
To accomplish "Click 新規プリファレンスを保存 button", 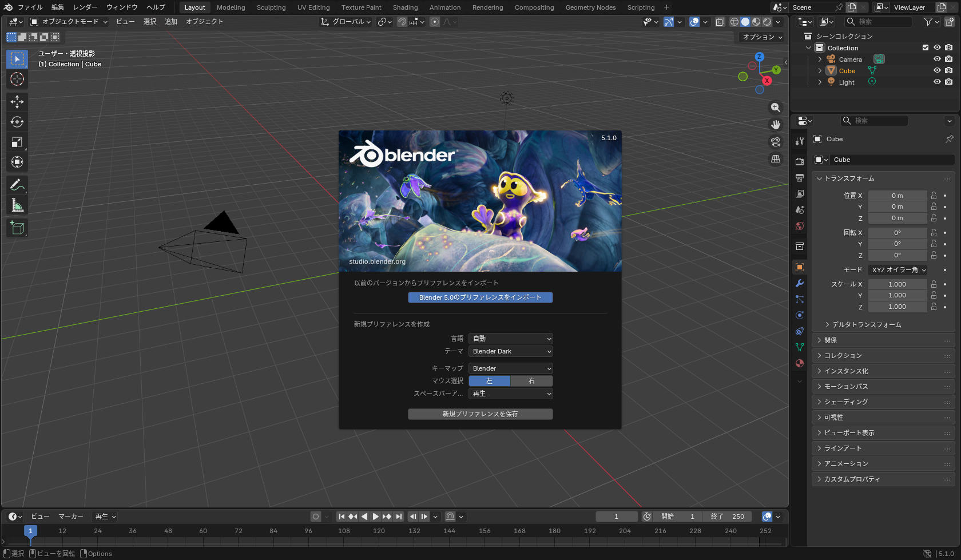I will pyautogui.click(x=480, y=414).
